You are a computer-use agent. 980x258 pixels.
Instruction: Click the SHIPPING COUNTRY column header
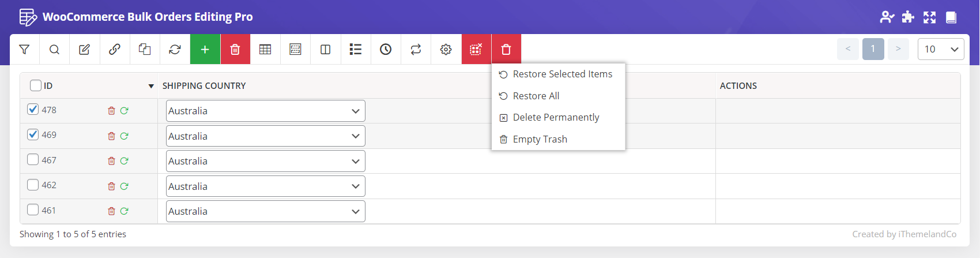[204, 85]
